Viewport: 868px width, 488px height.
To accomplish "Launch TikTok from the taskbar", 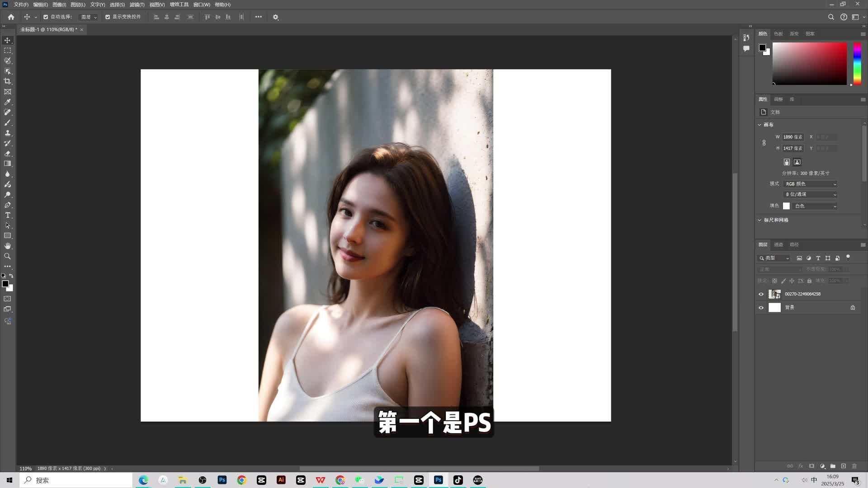I will tap(458, 480).
